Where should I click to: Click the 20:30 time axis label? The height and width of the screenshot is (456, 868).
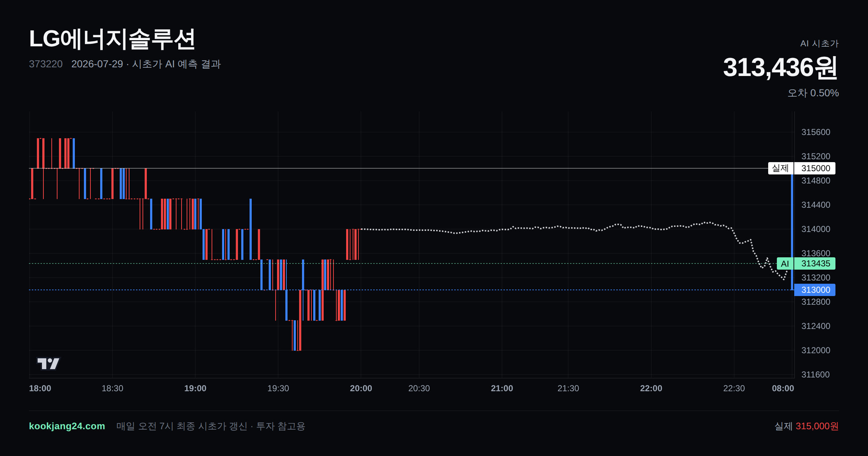tap(419, 388)
